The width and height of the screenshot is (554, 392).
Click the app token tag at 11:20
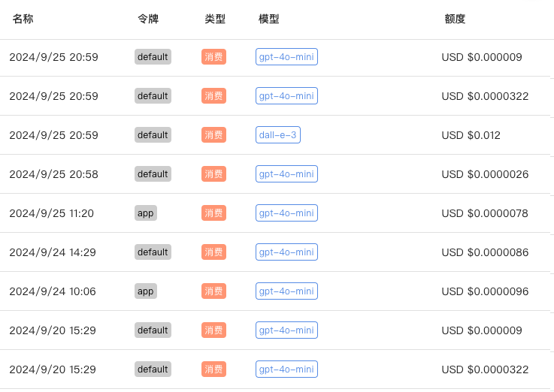[x=146, y=213]
